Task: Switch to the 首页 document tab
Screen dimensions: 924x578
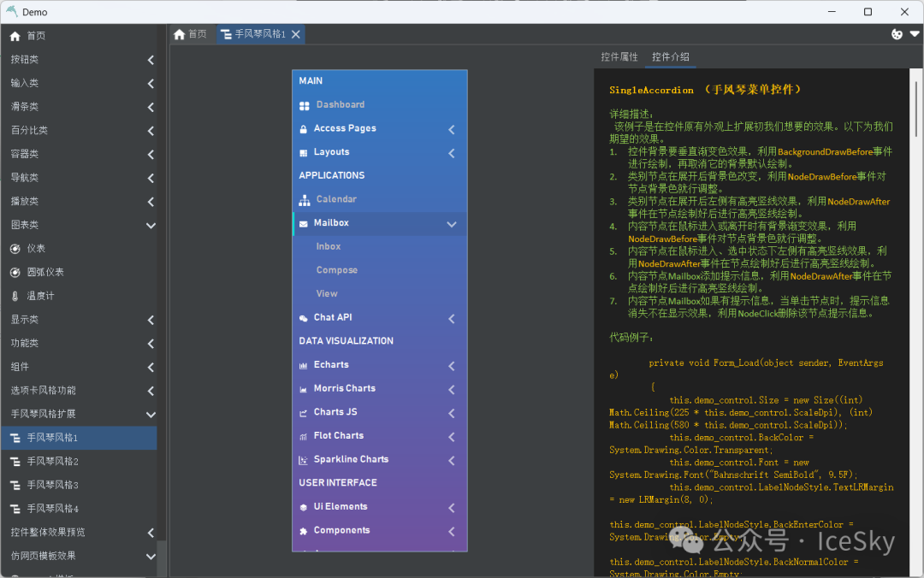Action: point(190,34)
